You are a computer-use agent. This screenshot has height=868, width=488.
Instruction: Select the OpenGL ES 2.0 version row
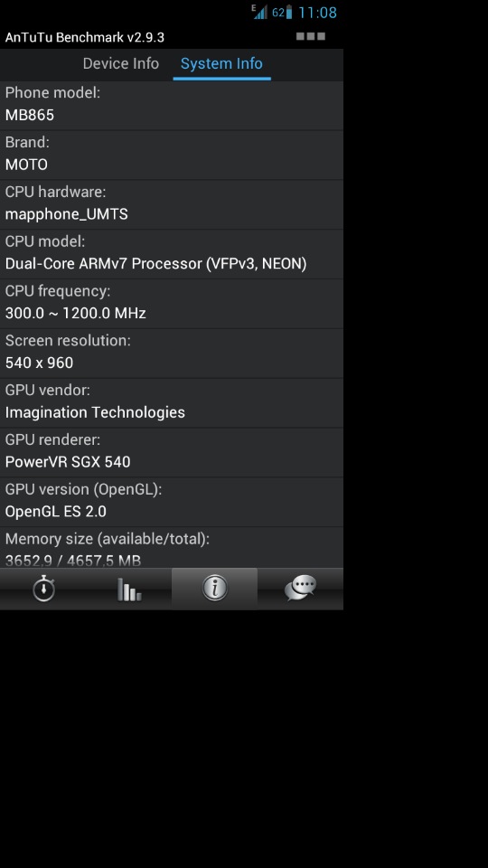(172, 502)
